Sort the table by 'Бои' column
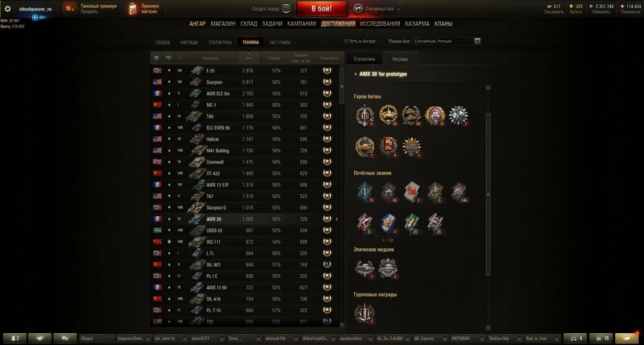 [x=248, y=58]
